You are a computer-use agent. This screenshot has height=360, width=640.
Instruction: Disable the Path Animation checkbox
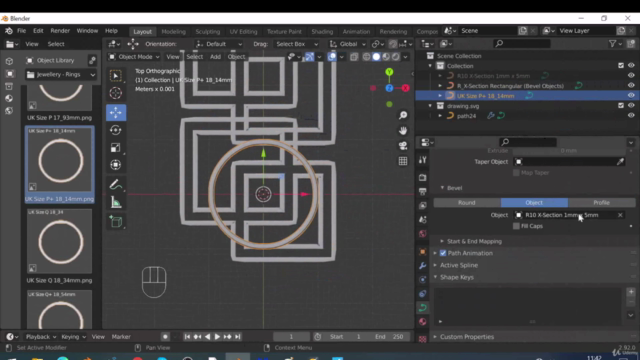tap(443, 253)
